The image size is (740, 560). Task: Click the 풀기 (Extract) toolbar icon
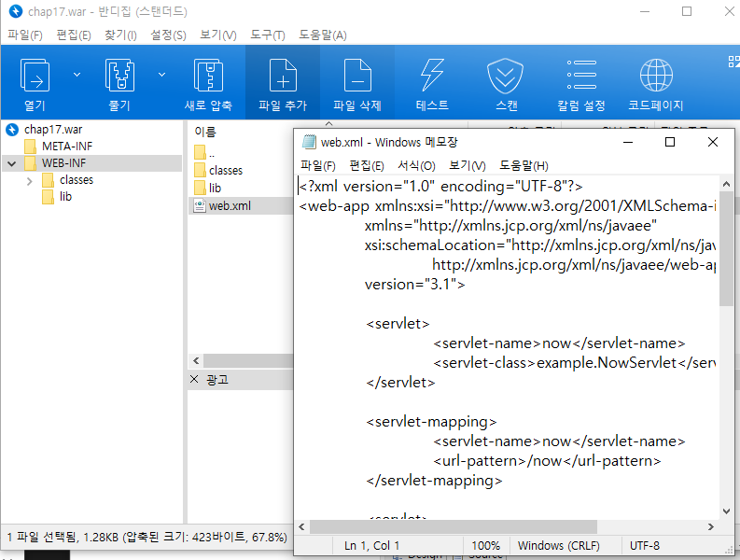[x=119, y=76]
